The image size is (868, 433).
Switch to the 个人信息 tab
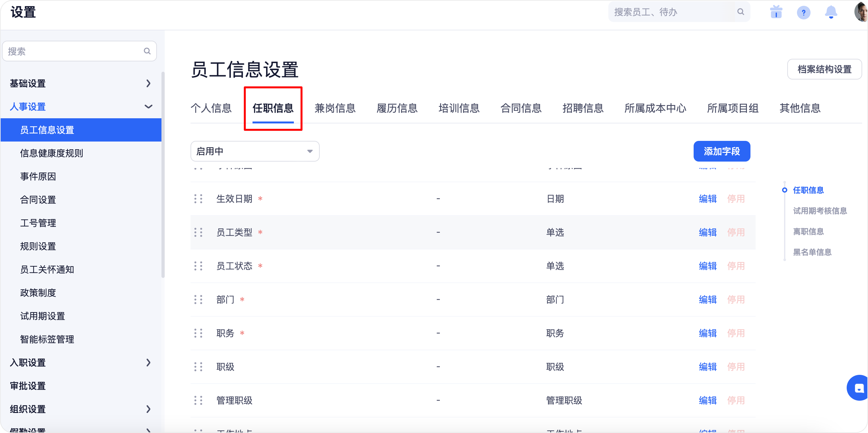pyautogui.click(x=211, y=108)
